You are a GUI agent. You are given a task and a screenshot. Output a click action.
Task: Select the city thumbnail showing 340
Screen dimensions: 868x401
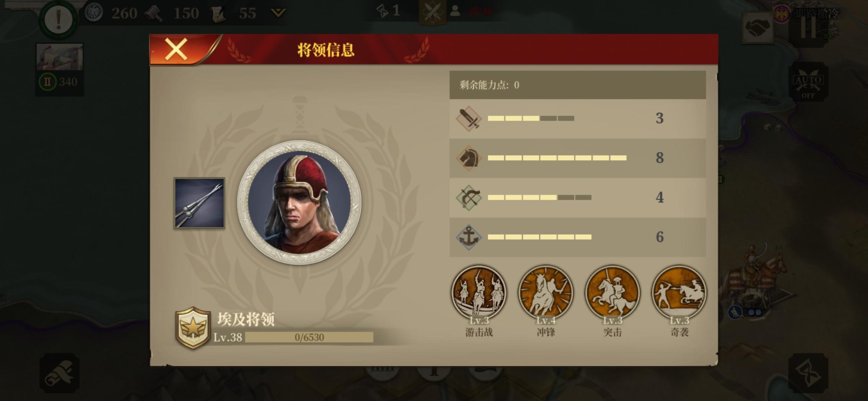[x=59, y=69]
